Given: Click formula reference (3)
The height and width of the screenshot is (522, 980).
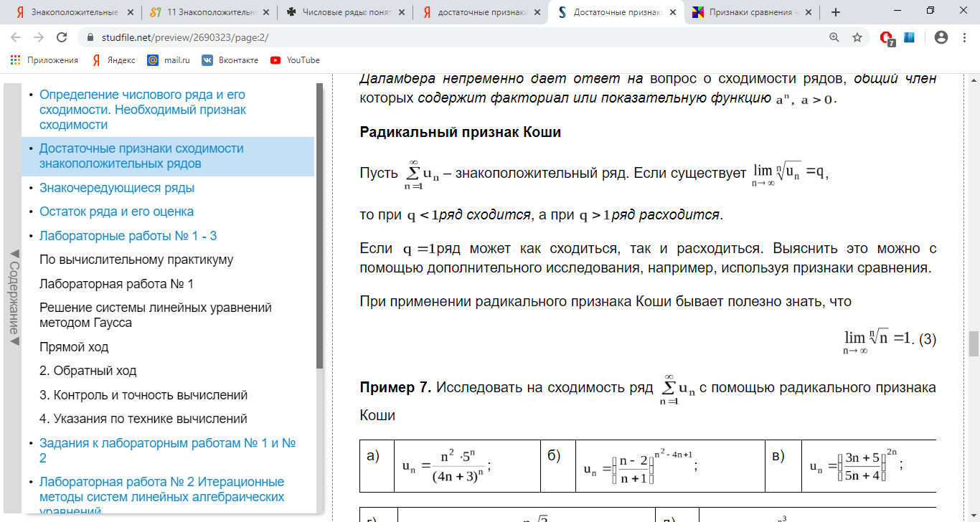Looking at the screenshot, I should (x=928, y=340).
